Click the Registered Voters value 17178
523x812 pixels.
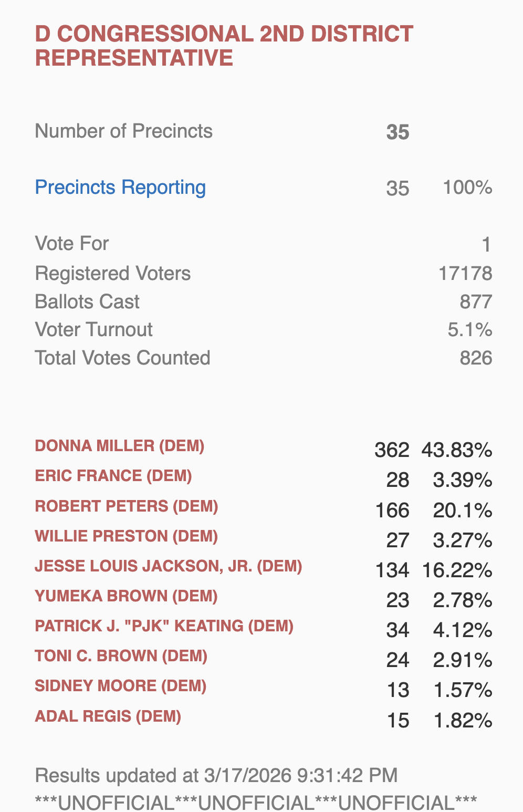(x=465, y=274)
